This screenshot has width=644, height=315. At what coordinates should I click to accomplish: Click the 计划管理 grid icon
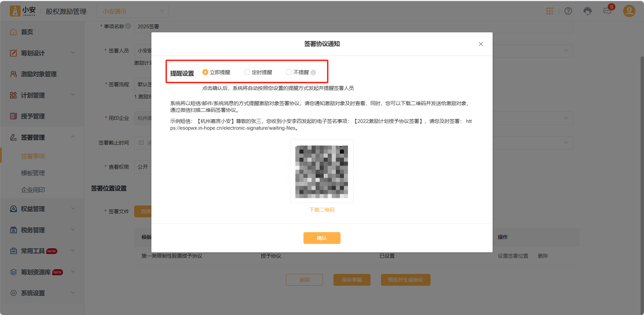[13, 95]
